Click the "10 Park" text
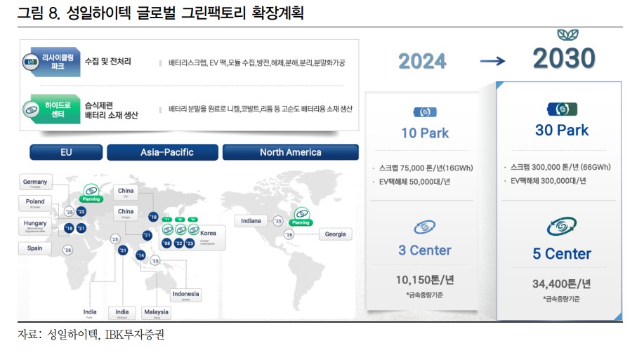 pos(425,133)
